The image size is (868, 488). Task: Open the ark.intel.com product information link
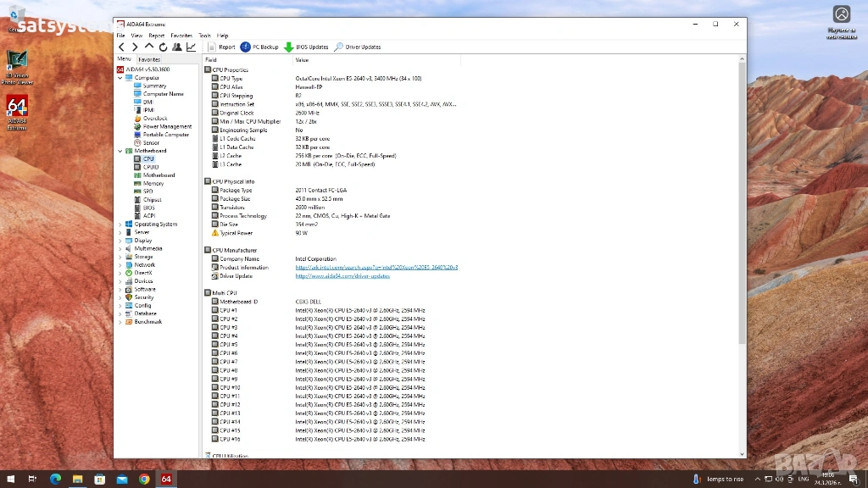coord(376,268)
